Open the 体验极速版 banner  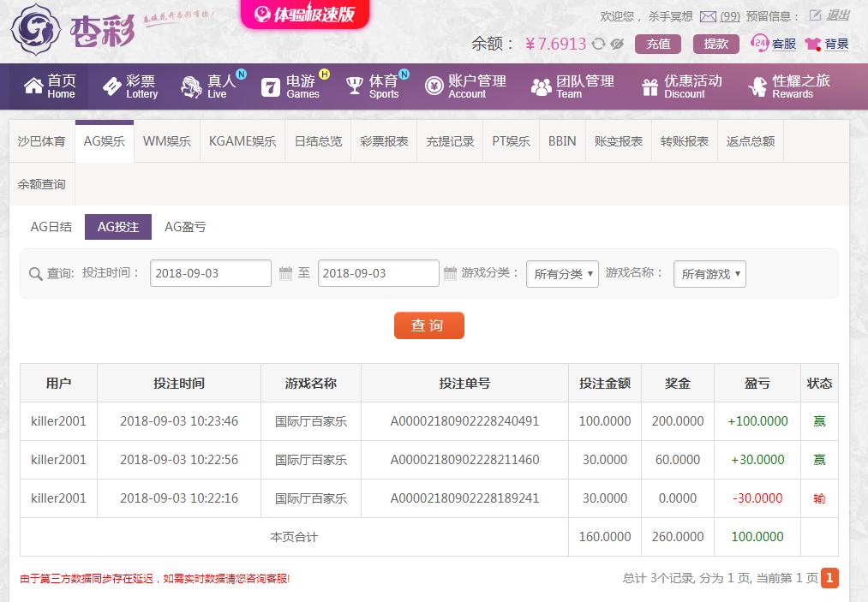[x=304, y=14]
